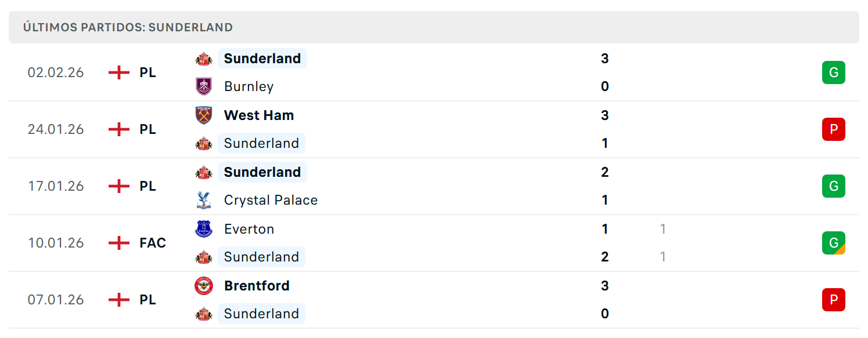The height and width of the screenshot is (338, 868).
Task: Click the Últimos Partidos: Sunderland header
Action: point(434,27)
